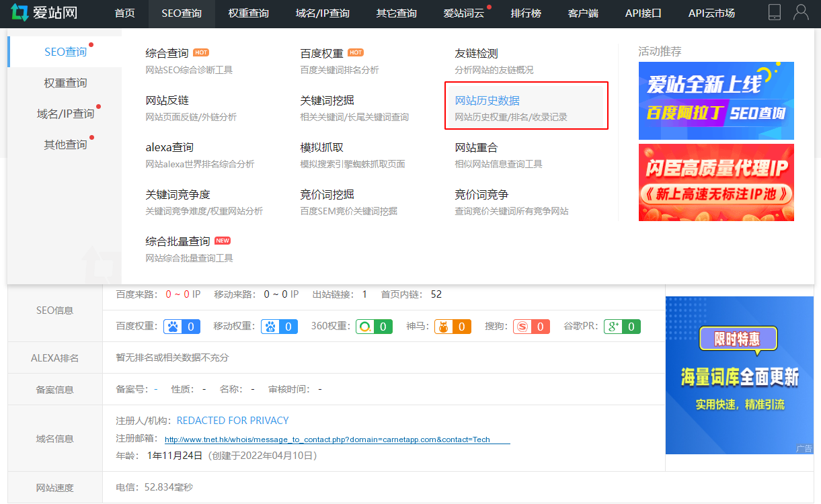Open the mobile version phone icon
This screenshot has height=504, width=821.
tap(775, 12)
